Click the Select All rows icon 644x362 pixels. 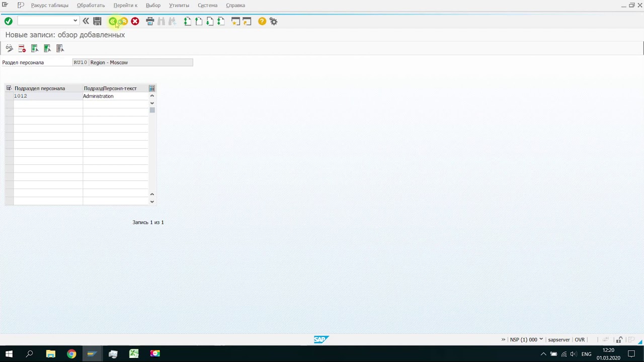35,48
